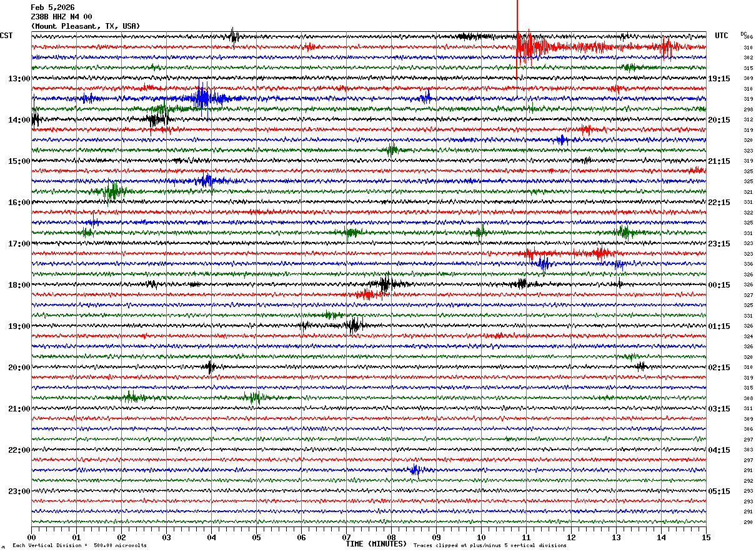Pick minute '15' on the bottom time axis
The height and width of the screenshot is (554, 756).
pos(705,537)
